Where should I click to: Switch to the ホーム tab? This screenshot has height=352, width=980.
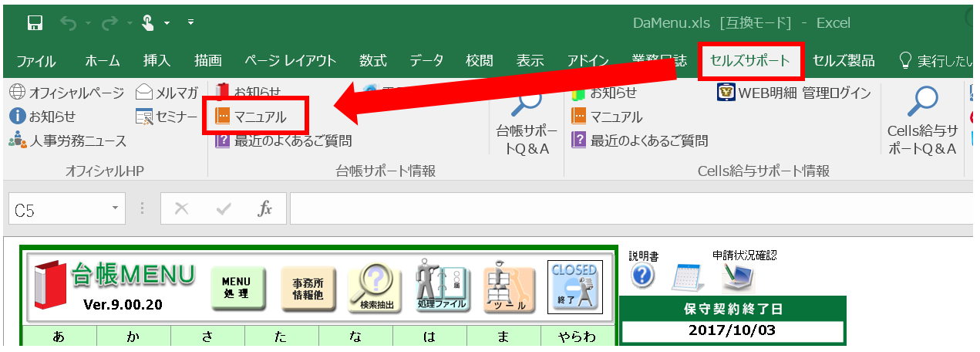[x=103, y=61]
